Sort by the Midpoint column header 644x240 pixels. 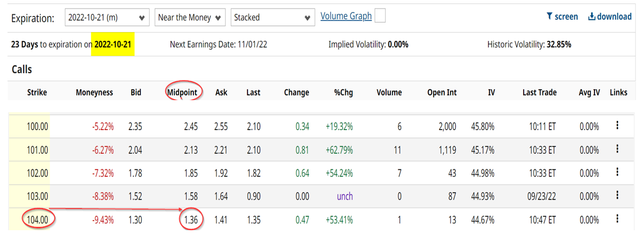click(x=184, y=92)
